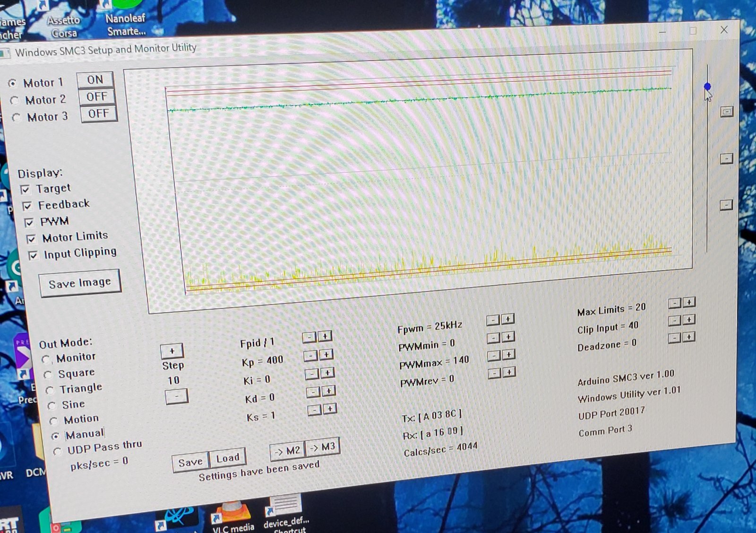Toggle the ON button beside Motor 1
The height and width of the screenshot is (533, 756).
(x=95, y=80)
